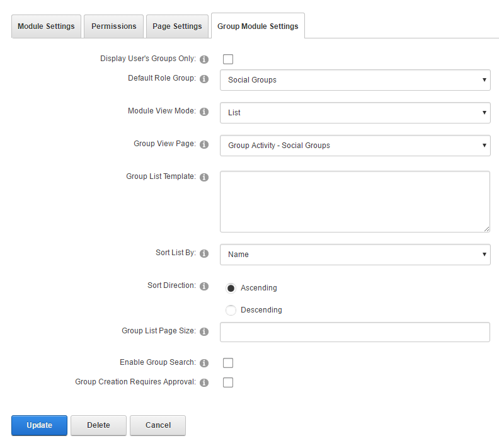Click info icon beside Enable Group Search

(204, 364)
